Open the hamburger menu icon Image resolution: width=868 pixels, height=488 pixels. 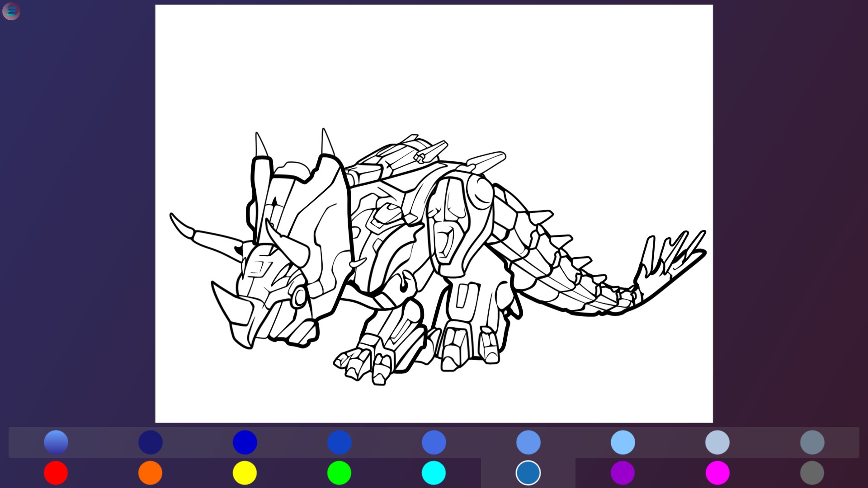click(11, 11)
